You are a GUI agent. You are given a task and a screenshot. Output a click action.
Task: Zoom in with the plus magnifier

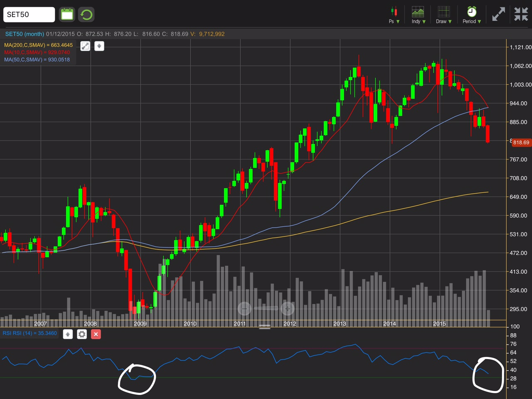coord(287,308)
